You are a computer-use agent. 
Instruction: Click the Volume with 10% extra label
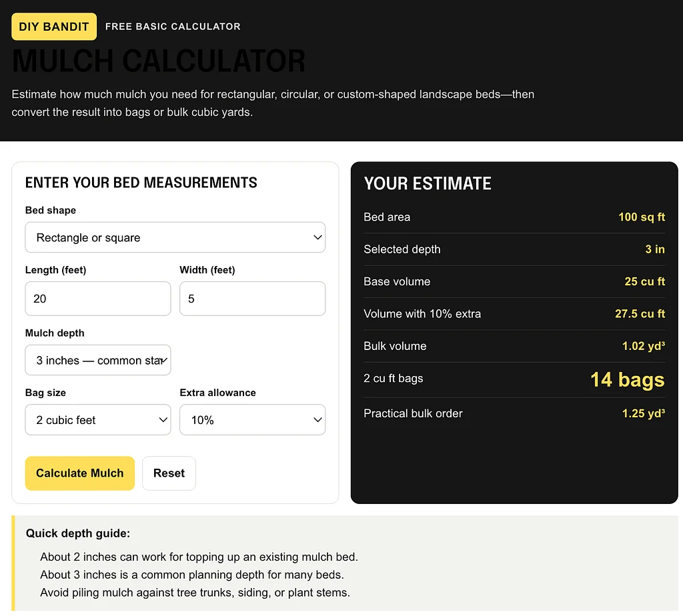(x=422, y=313)
